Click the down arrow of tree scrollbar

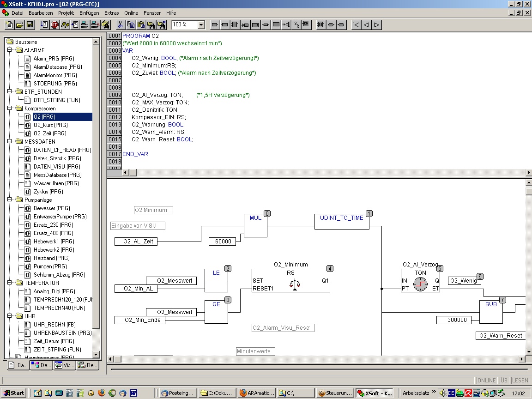pos(96,355)
